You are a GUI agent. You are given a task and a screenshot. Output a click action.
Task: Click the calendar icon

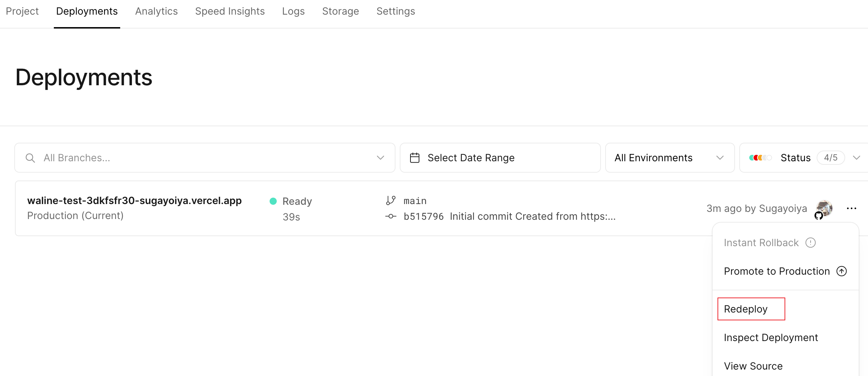point(415,158)
